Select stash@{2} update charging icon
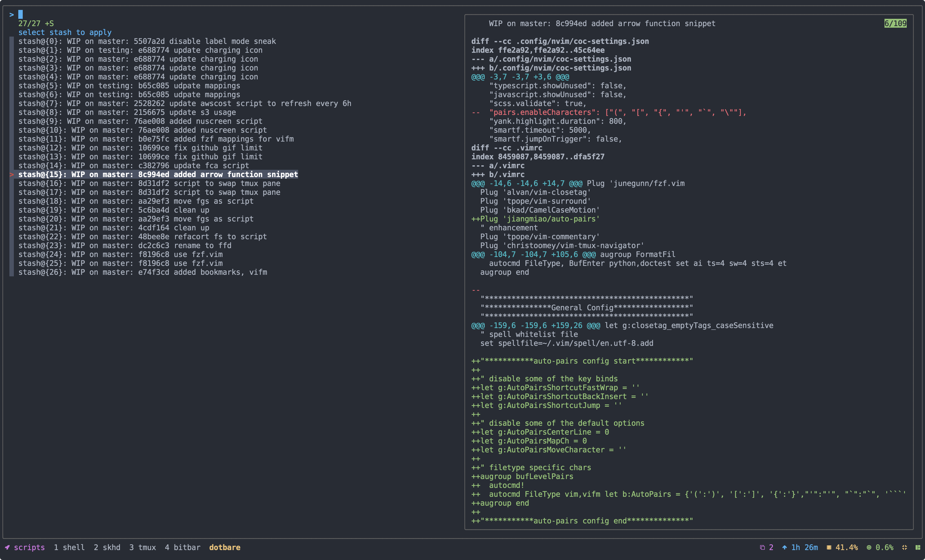925x560 pixels. click(x=138, y=59)
